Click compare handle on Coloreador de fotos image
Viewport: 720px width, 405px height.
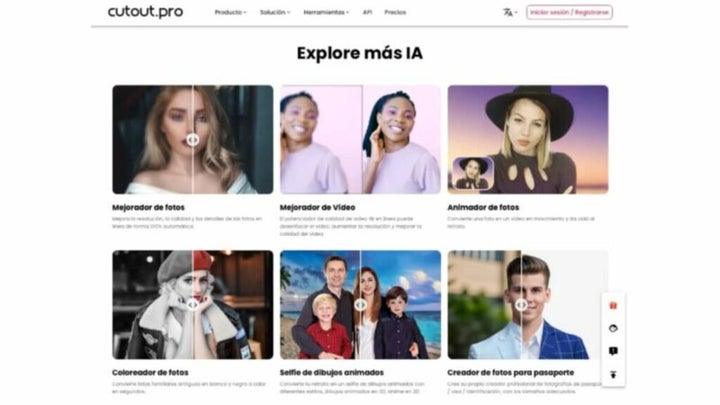tap(193, 304)
